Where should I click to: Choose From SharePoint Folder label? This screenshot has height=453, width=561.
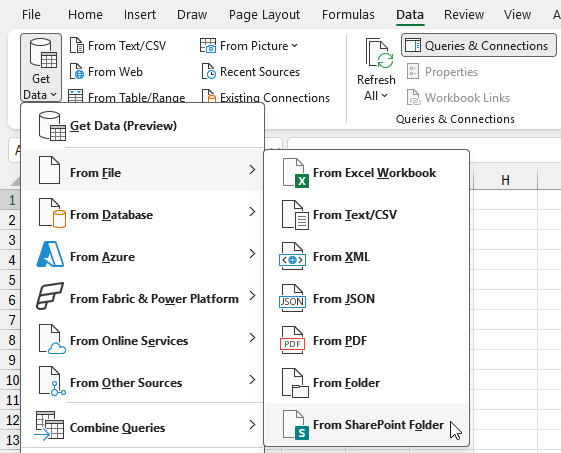pos(378,425)
